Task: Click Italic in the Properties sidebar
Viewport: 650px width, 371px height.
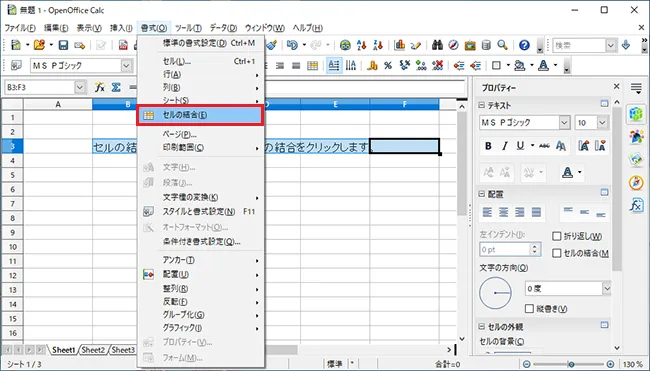Action: [x=504, y=146]
